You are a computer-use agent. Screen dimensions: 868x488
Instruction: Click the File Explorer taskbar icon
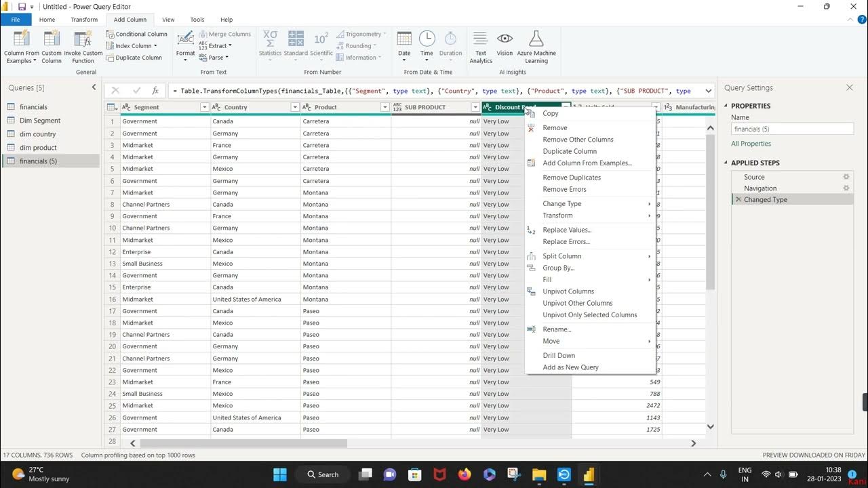pyautogui.click(x=539, y=474)
